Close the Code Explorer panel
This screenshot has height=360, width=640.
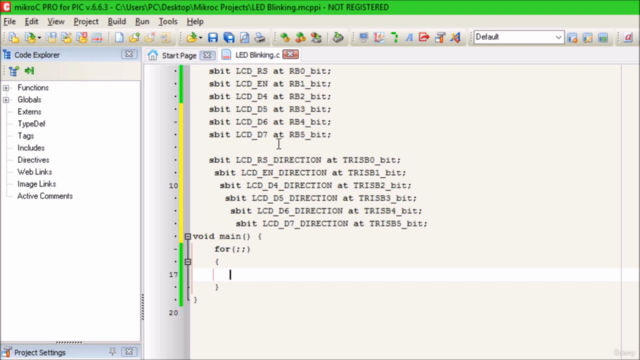(x=129, y=54)
